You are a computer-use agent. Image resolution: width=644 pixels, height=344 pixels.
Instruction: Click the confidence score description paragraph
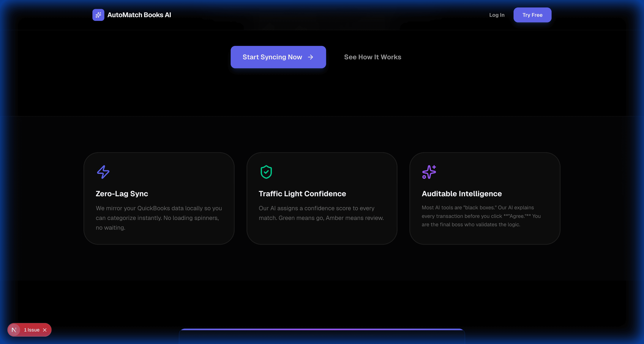(321, 213)
